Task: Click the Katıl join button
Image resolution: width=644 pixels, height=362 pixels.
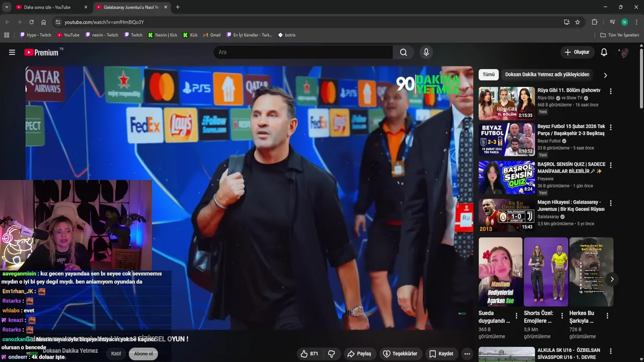Action: pos(116,353)
